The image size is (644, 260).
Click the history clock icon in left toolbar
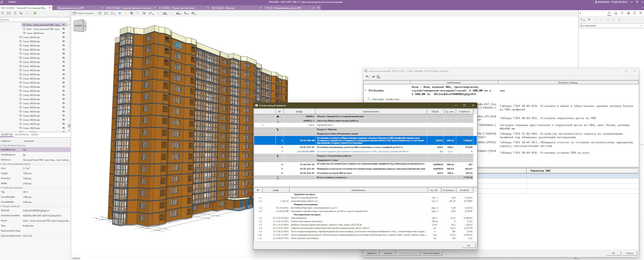(3, 13)
